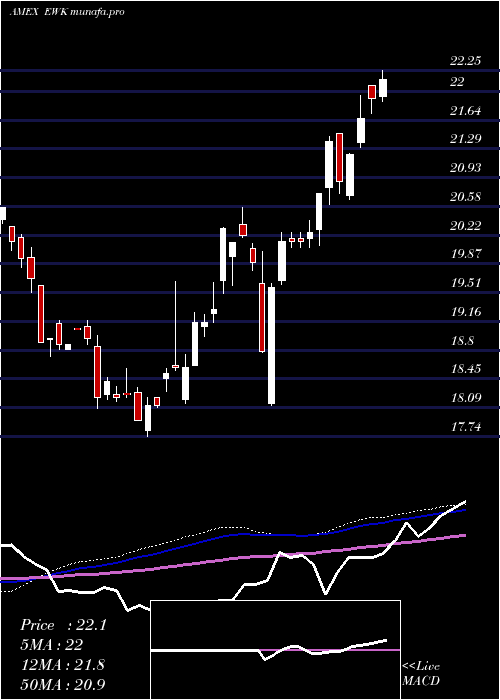
Task: Click the 20.22 price axis label
Action: pos(466,226)
